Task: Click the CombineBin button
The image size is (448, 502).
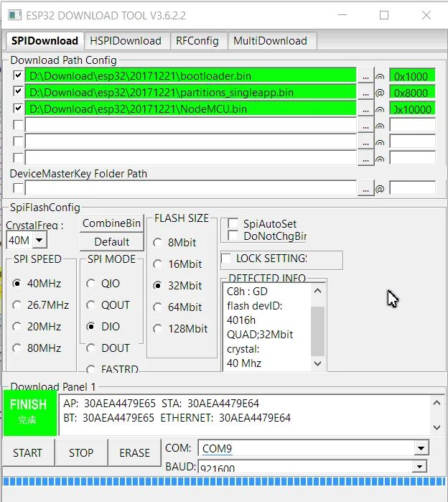Action: pyautogui.click(x=112, y=223)
